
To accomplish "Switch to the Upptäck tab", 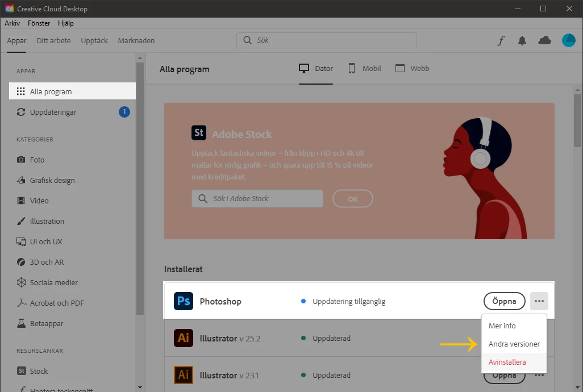I will click(94, 40).
